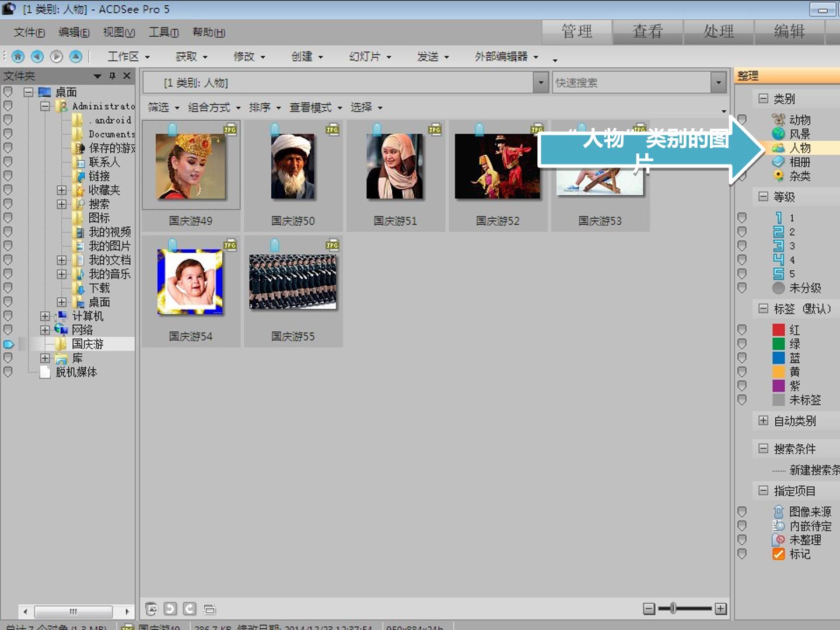840x630 pixels.
Task: Collapse the 类别 section
Action: tap(763, 99)
